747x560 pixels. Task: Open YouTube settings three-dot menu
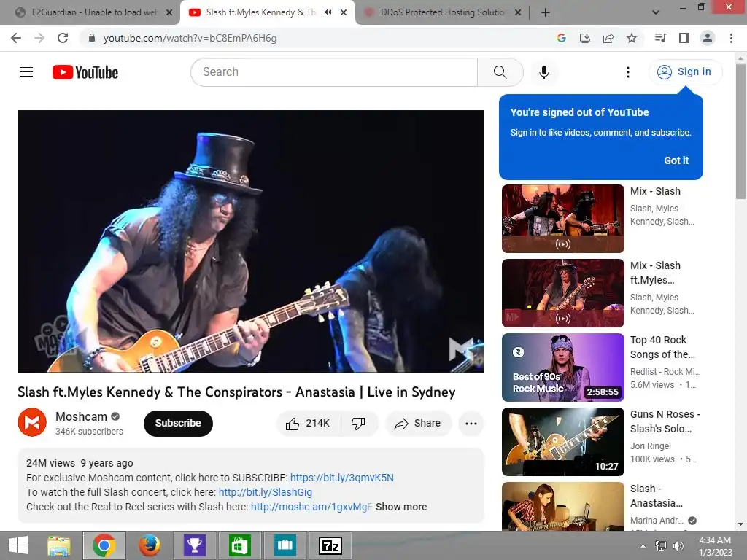[x=628, y=72]
